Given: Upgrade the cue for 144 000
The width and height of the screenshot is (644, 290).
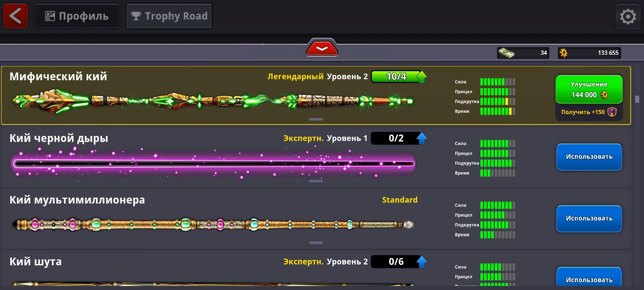Looking at the screenshot, I should (589, 89).
